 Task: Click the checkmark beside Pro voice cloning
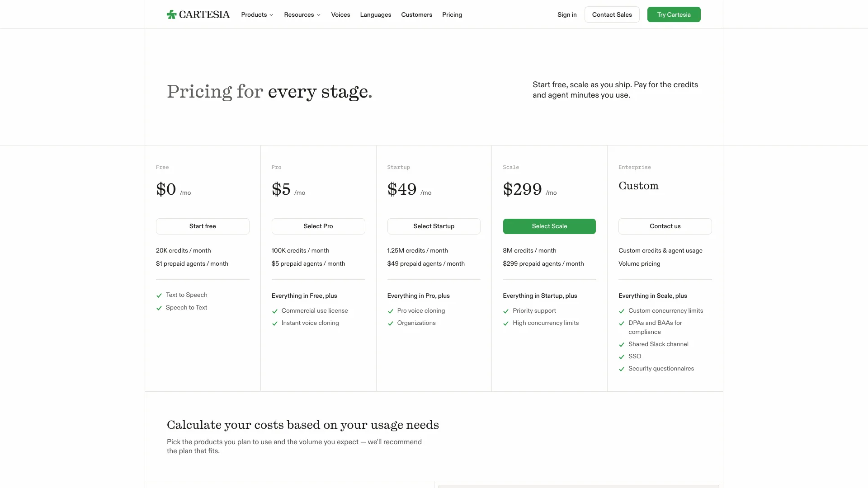pyautogui.click(x=391, y=311)
